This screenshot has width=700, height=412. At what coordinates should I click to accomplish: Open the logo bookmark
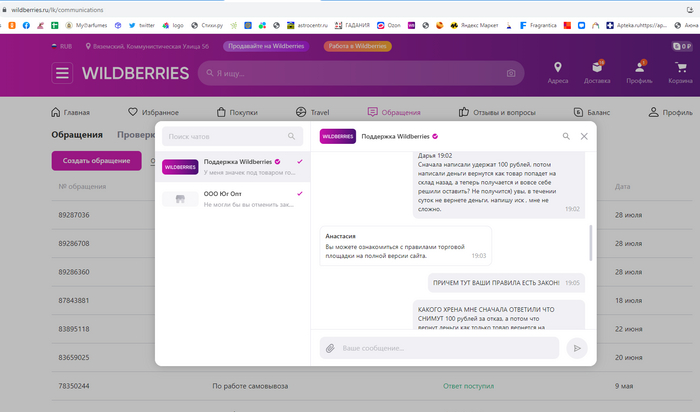click(x=173, y=25)
